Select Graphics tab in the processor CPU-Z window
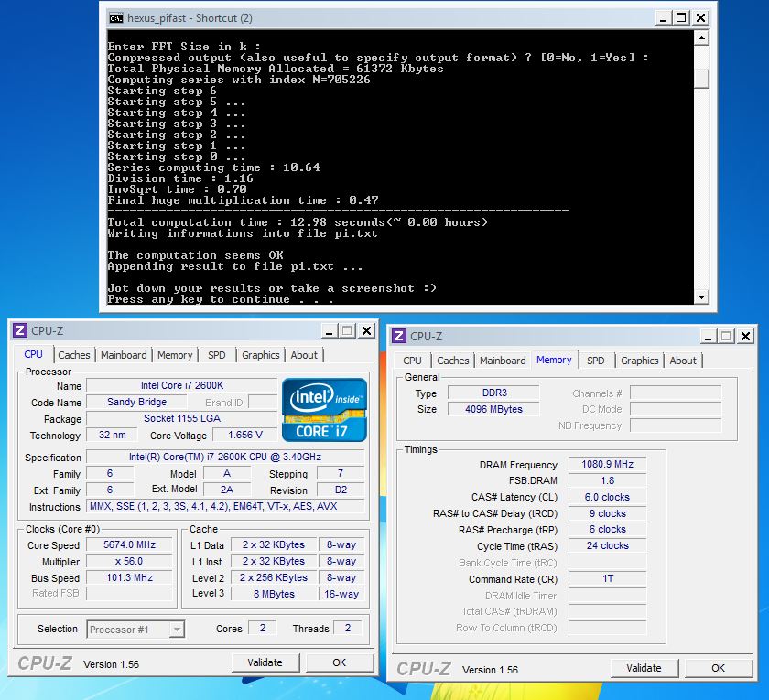Screen dimensions: 769x700 tap(260, 355)
